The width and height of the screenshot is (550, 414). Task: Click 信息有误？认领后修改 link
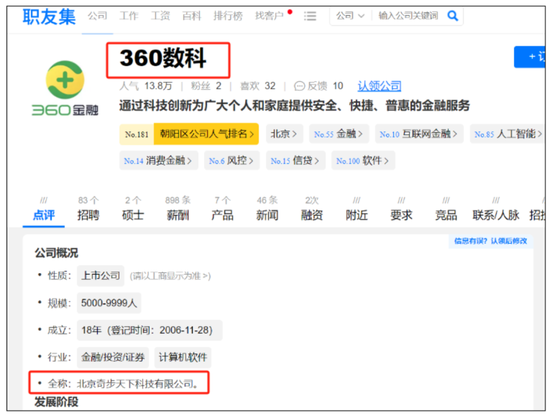[491, 241]
